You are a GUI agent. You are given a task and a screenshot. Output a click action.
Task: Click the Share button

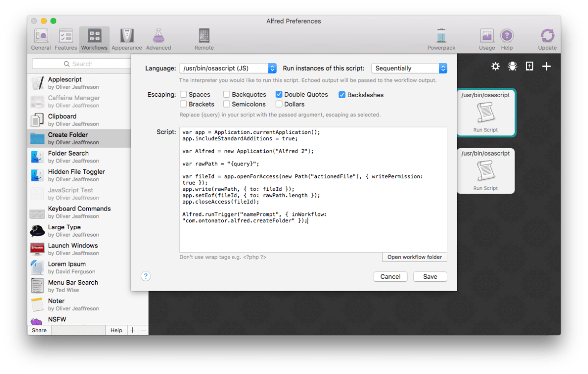pyautogui.click(x=39, y=330)
